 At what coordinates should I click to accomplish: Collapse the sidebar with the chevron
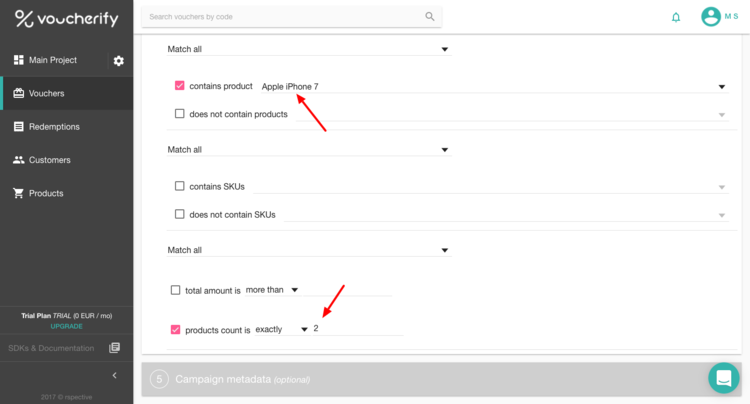coord(114,375)
